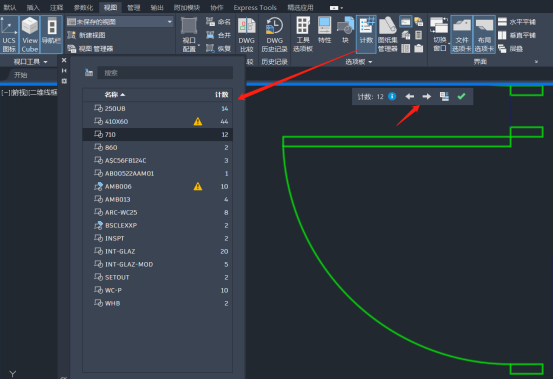Go to next counted object arrow
The height and width of the screenshot is (380, 553).
click(x=427, y=96)
